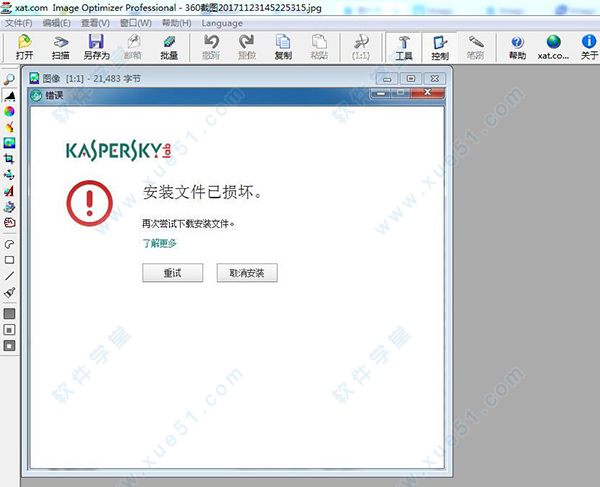Click the 了解更多 link
This screenshot has height=487, width=600.
[x=159, y=243]
